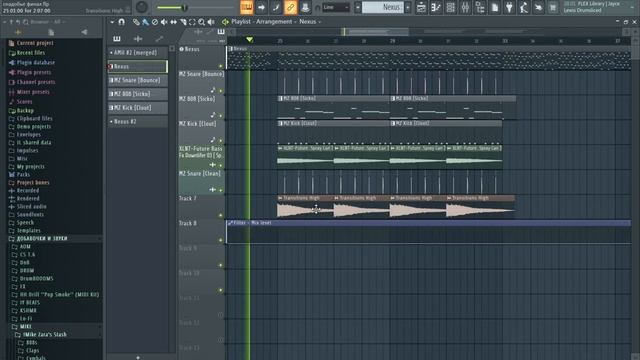Select MZ Kick [Clout] in picker
Image resolution: width=640 pixels, height=360 pixels.
(138, 108)
